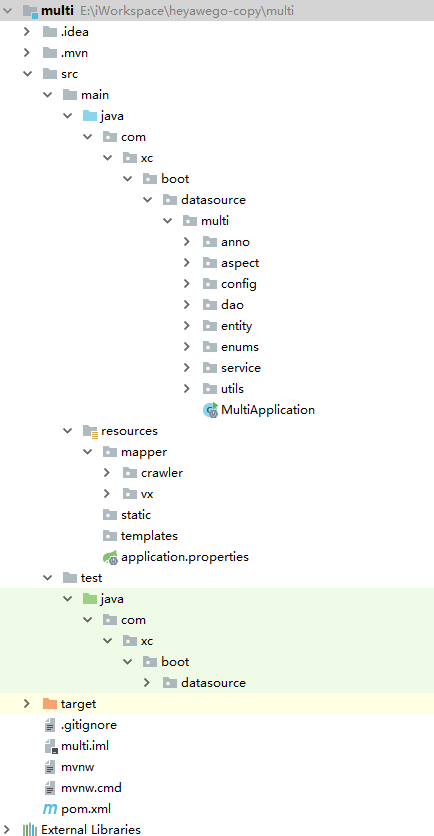
Task: Expand the service package arrow
Action: pos(187,368)
